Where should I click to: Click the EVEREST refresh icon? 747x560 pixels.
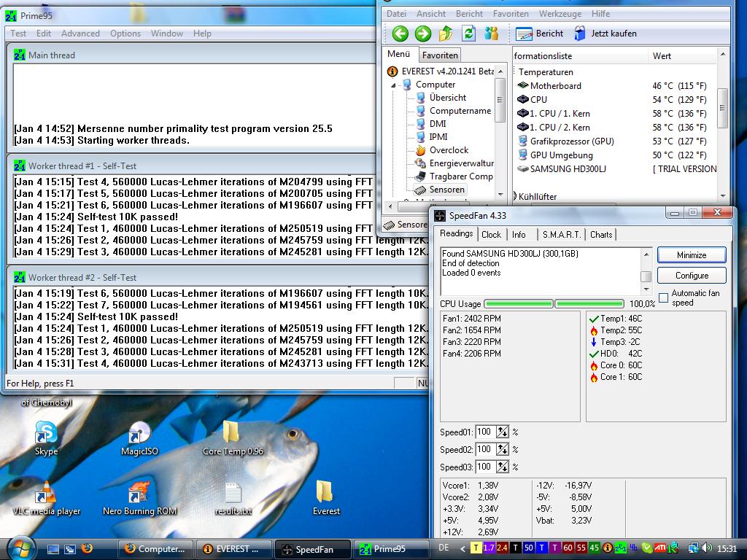coord(469,34)
